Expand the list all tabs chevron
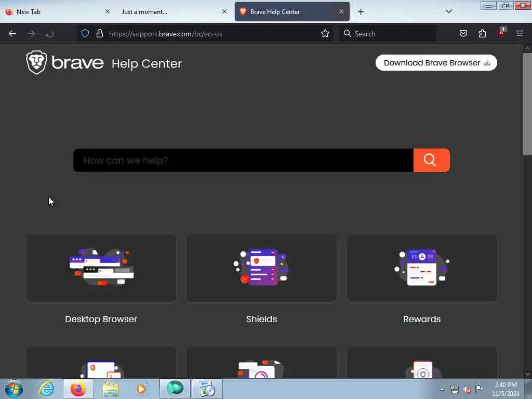This screenshot has height=399, width=532. [x=448, y=11]
